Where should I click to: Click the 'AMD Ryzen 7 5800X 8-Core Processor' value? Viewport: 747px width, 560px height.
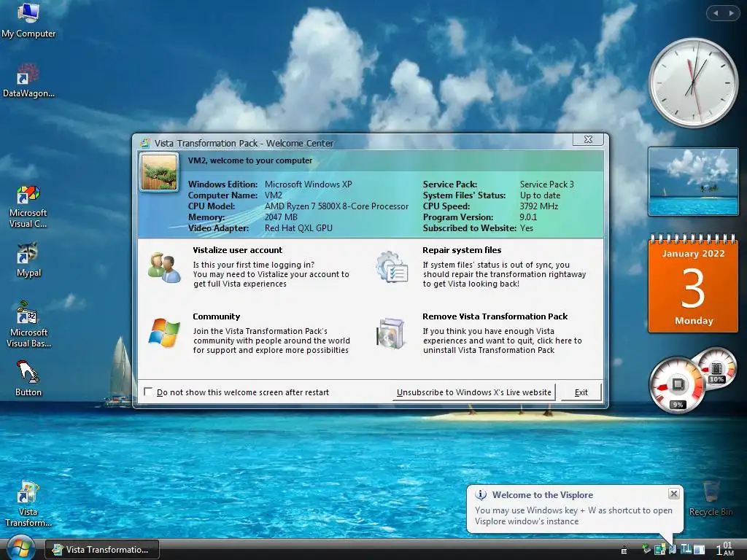coord(336,206)
